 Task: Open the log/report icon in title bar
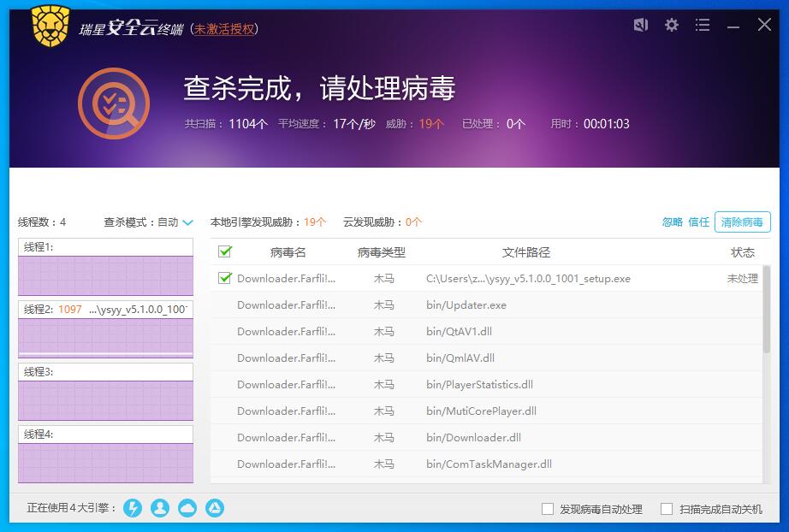point(641,25)
